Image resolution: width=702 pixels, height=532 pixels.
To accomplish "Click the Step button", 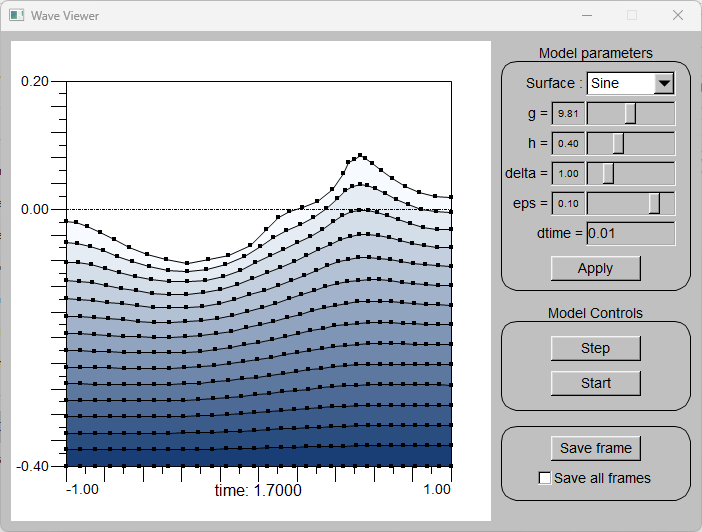I will (595, 348).
